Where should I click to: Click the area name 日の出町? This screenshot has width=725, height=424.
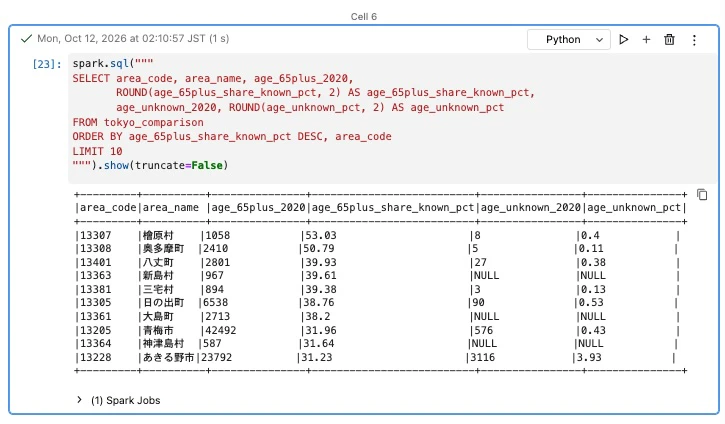[x=163, y=302]
